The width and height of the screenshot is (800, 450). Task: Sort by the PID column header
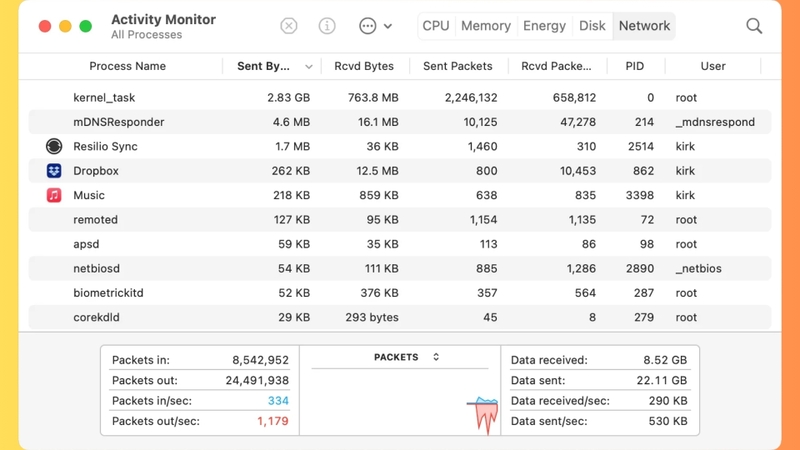tap(635, 66)
